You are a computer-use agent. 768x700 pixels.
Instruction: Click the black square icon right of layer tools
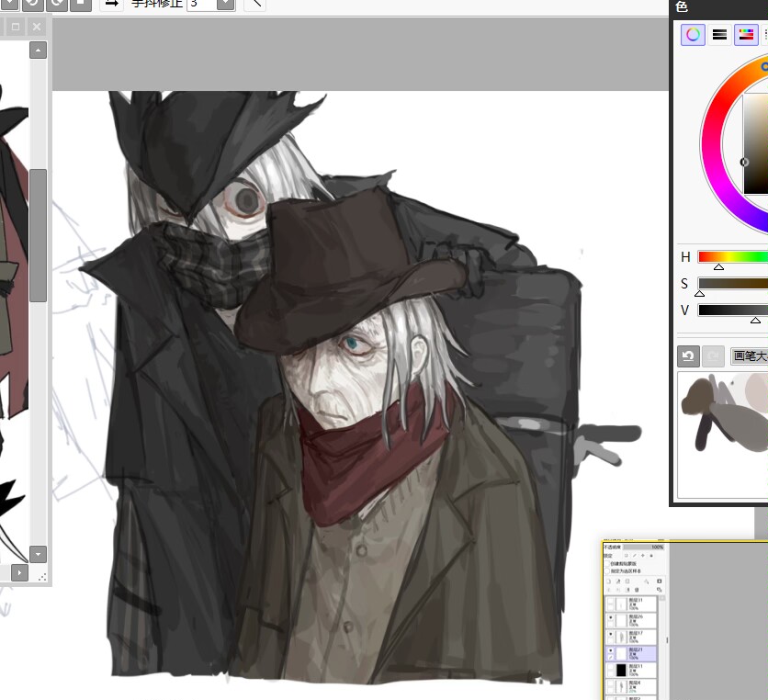click(660, 581)
